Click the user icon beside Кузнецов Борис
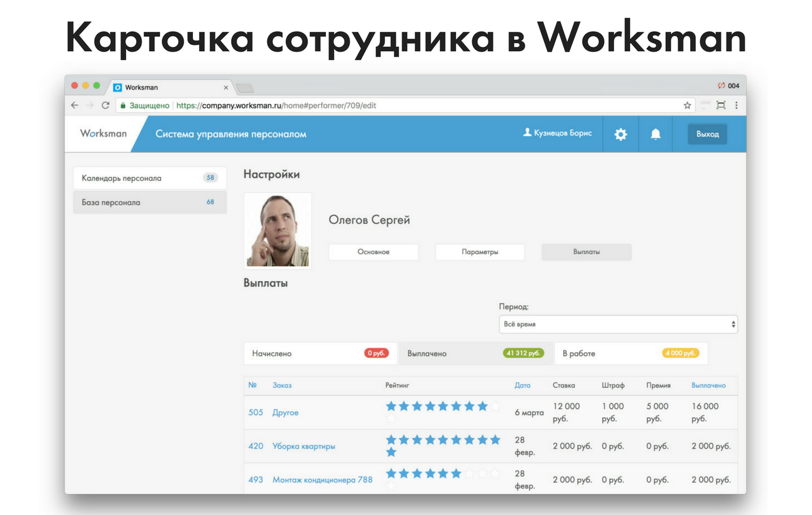The width and height of the screenshot is (812, 515). pos(527,133)
